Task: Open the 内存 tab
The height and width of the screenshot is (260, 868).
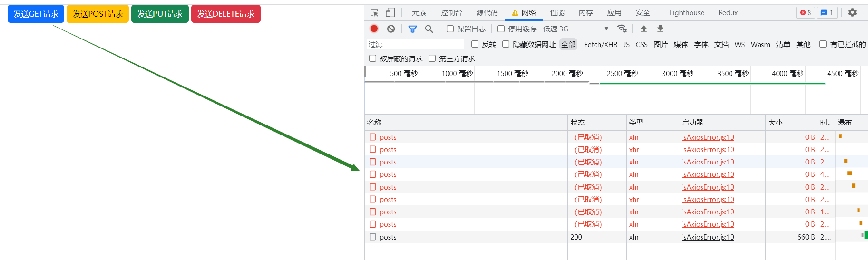Action: (x=586, y=13)
